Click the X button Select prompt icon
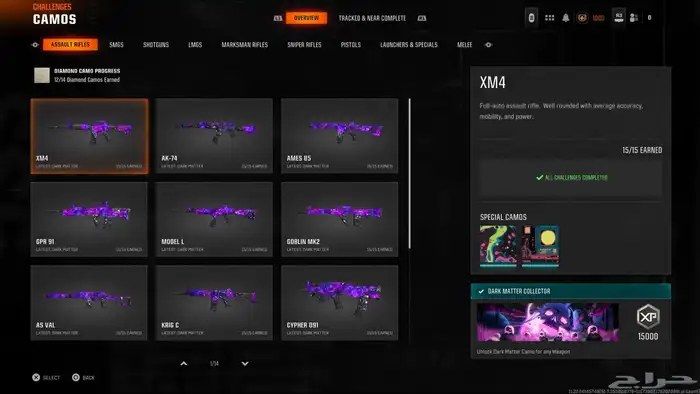 36,377
